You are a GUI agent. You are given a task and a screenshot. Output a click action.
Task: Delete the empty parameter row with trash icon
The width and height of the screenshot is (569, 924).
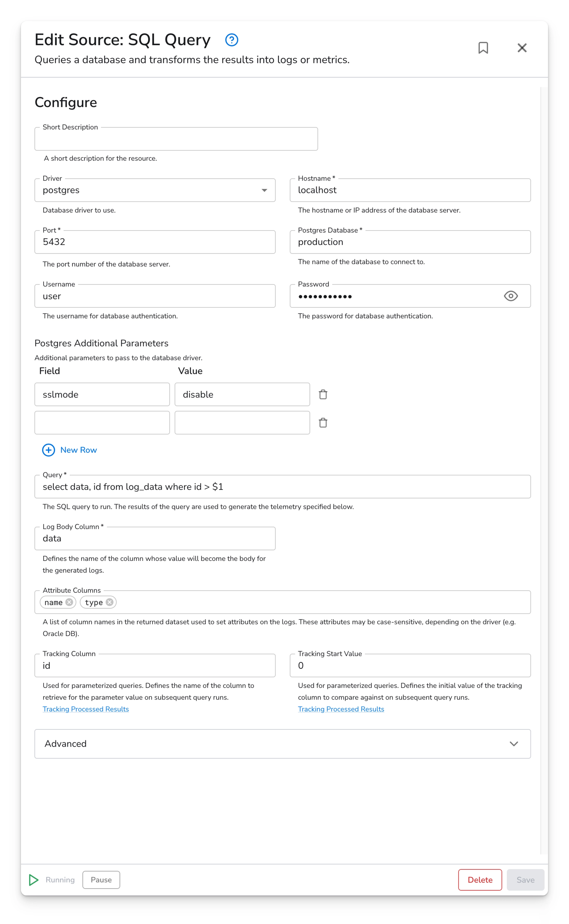[x=323, y=423]
